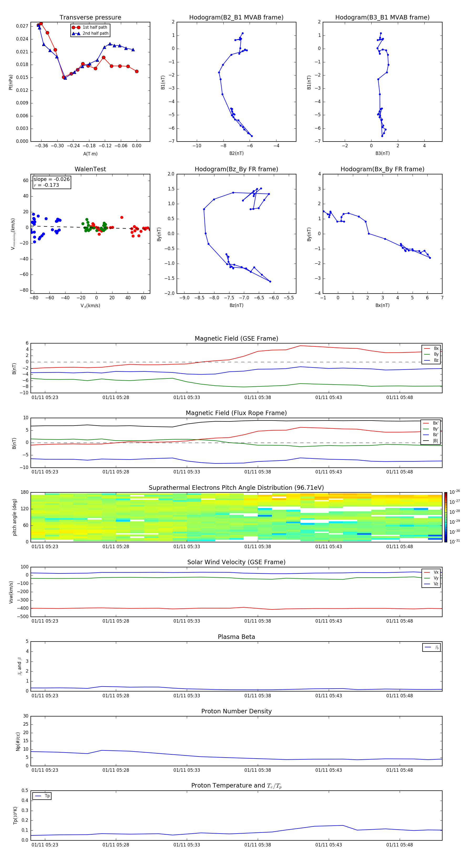Click the '2nd half path' legend entry
The height and width of the screenshot is (868, 473).
(x=90, y=33)
